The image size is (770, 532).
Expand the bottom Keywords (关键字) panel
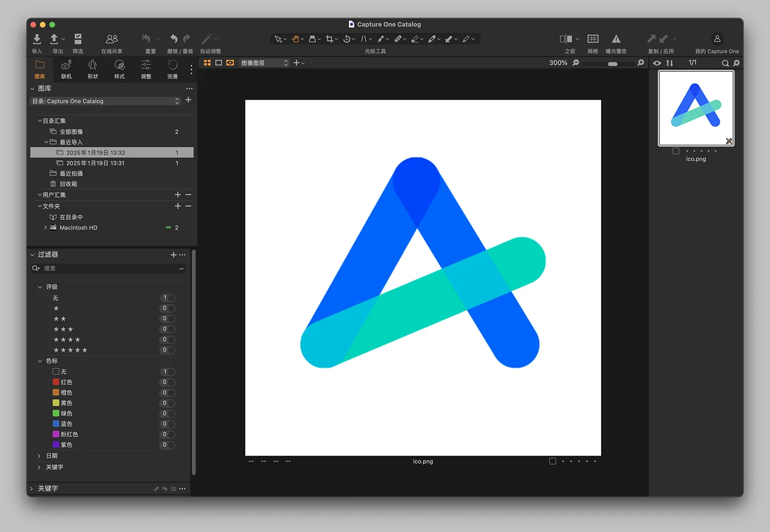click(x=32, y=488)
